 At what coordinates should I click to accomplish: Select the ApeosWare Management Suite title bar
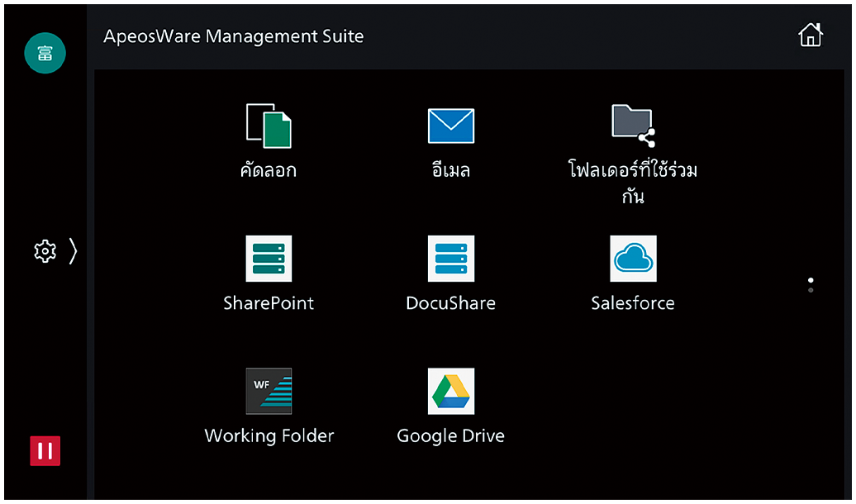click(234, 36)
